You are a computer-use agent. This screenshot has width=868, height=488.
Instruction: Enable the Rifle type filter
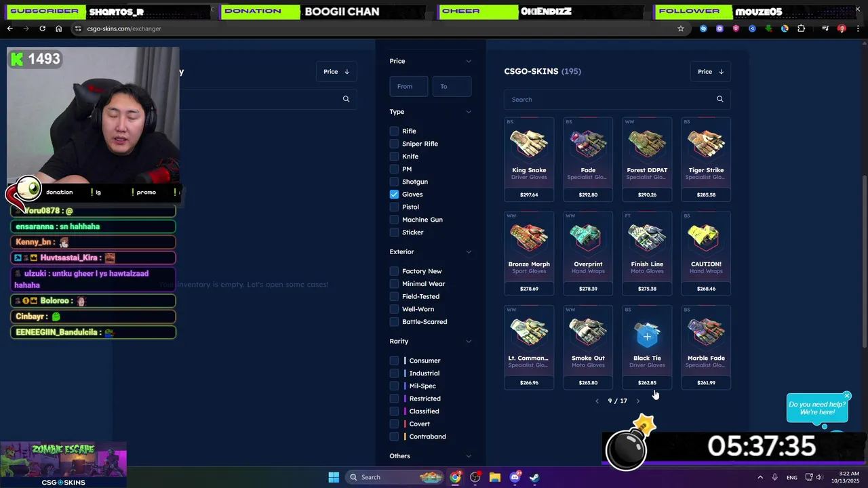[x=394, y=131]
